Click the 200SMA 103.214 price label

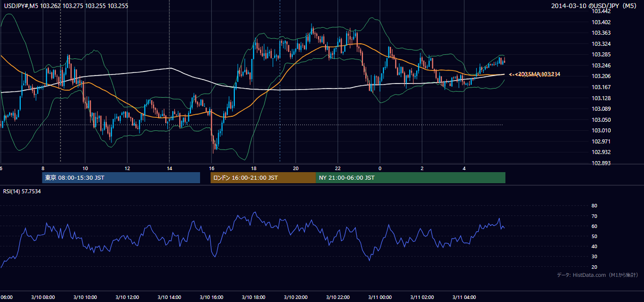[x=539, y=74]
